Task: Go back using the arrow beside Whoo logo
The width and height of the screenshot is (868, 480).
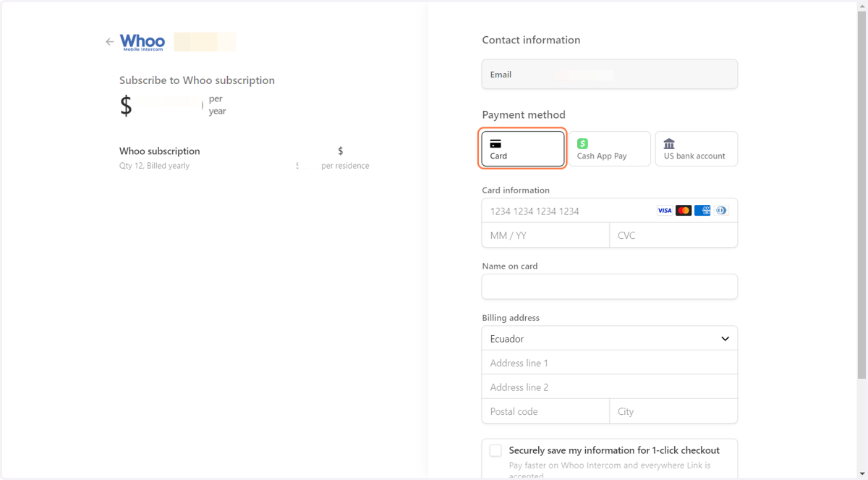Action: tap(110, 42)
